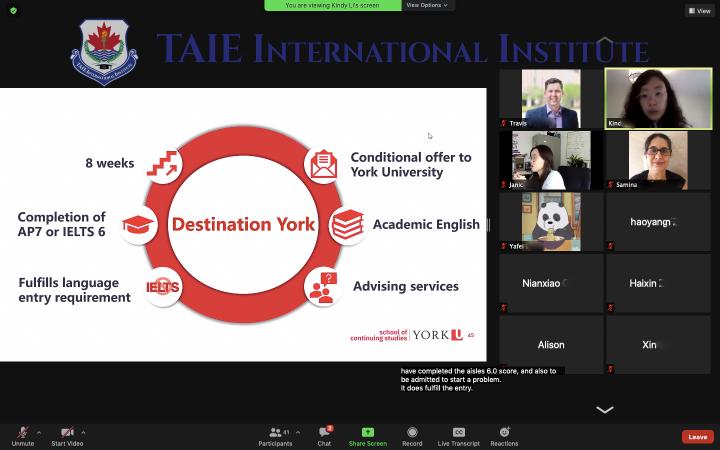Select Nianxiao's participant tile
The image size is (720, 450).
tap(551, 283)
